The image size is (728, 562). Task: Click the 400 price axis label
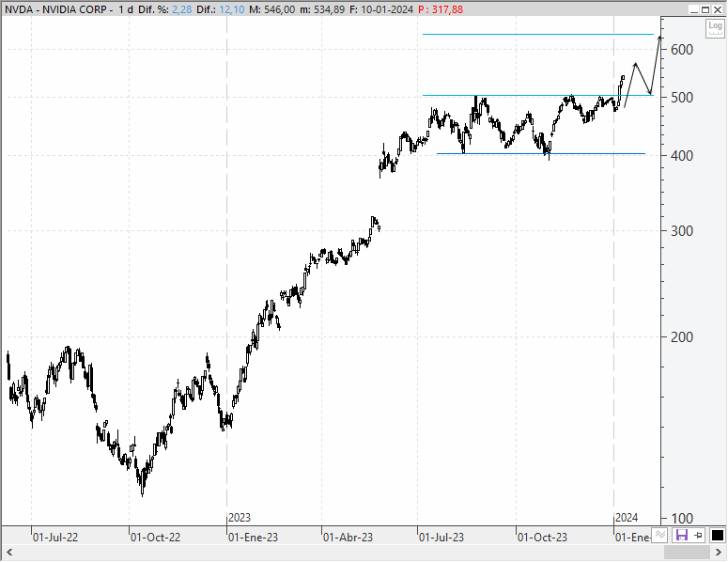tap(682, 156)
